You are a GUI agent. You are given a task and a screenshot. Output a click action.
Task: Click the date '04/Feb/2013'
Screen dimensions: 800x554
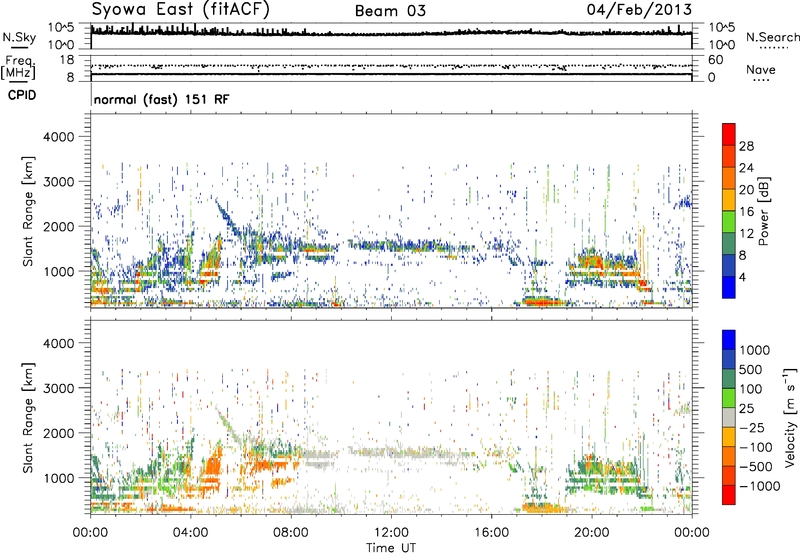[x=639, y=9]
